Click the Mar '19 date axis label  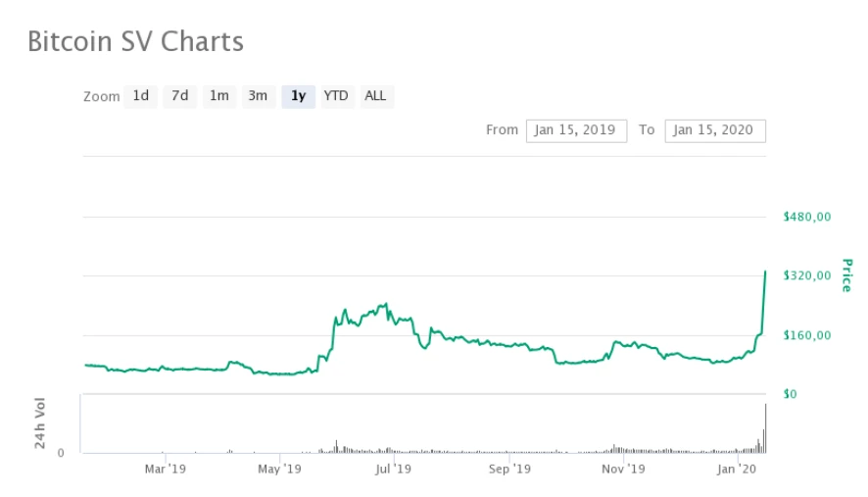(165, 470)
